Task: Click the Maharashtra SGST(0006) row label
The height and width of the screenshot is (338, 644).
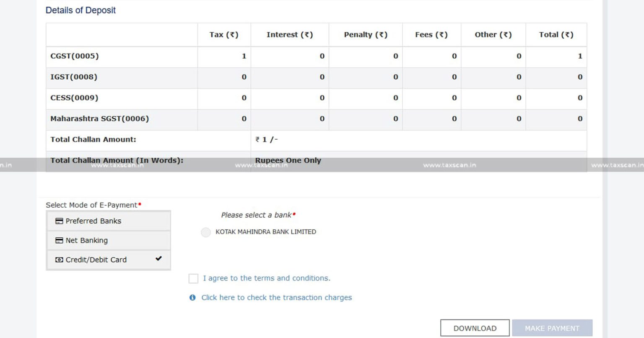Action: 100,119
